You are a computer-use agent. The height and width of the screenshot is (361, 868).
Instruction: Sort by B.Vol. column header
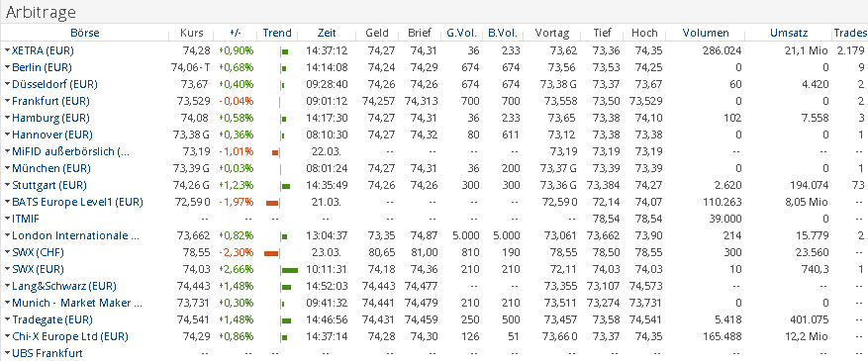tap(504, 33)
